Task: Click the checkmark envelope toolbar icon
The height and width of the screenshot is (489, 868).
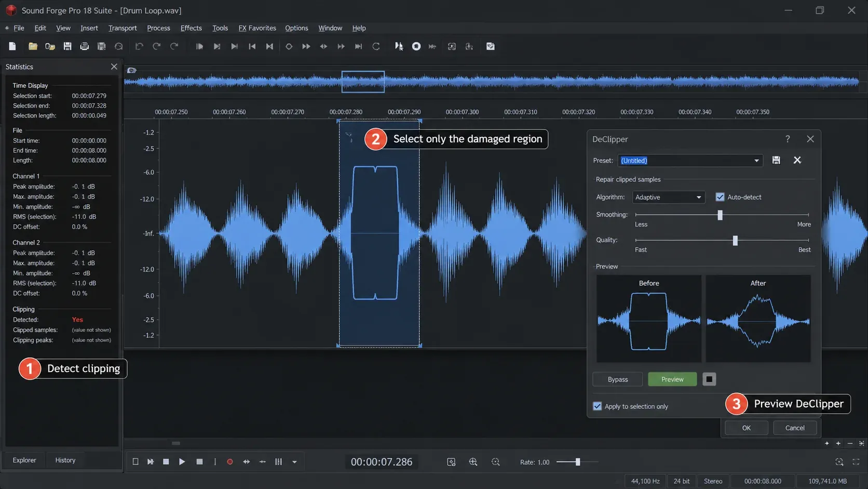Action: [491, 46]
